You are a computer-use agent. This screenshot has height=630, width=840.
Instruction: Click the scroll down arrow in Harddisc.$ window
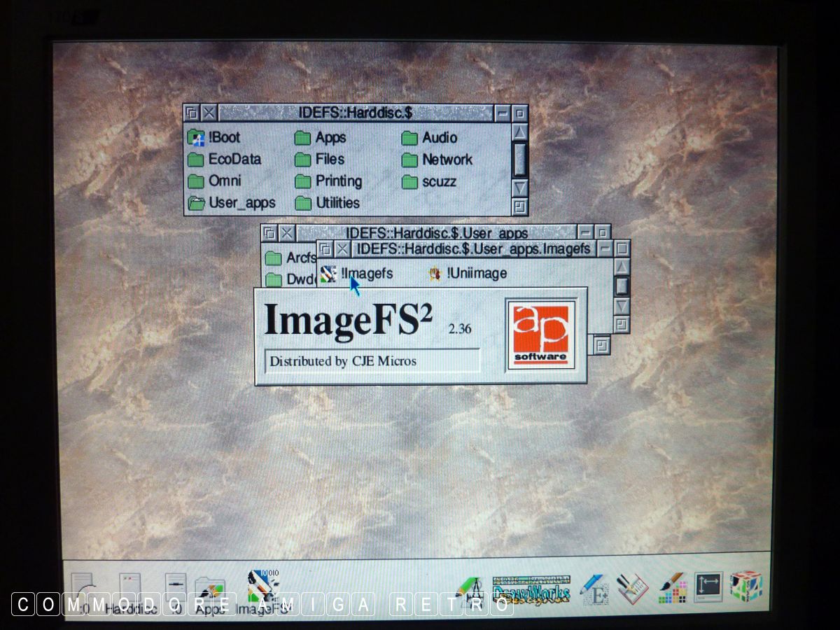519,188
